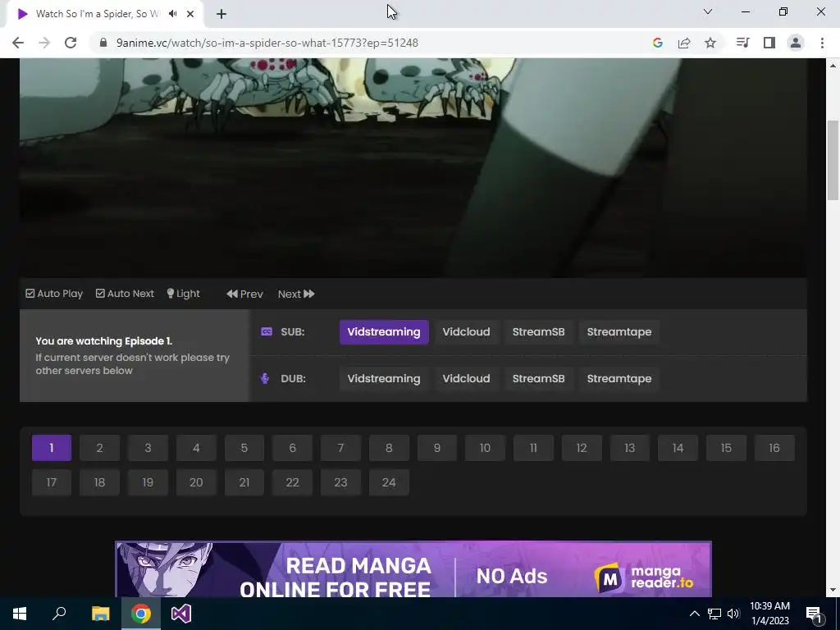840x630 pixels.
Task: Open episode 12
Action: pos(582,448)
